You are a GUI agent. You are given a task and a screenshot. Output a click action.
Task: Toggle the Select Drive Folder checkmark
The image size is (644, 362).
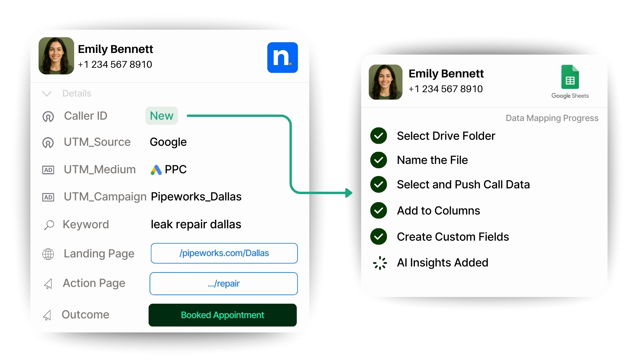tap(379, 136)
